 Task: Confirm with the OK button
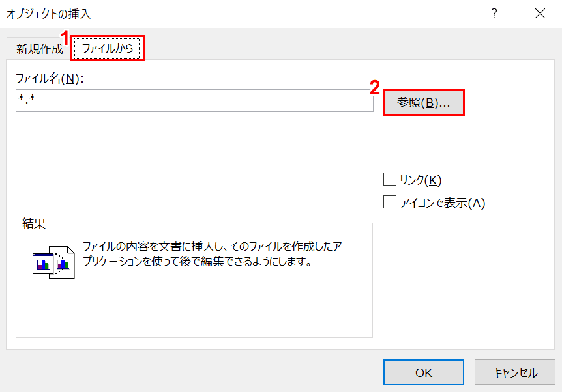coord(424,372)
